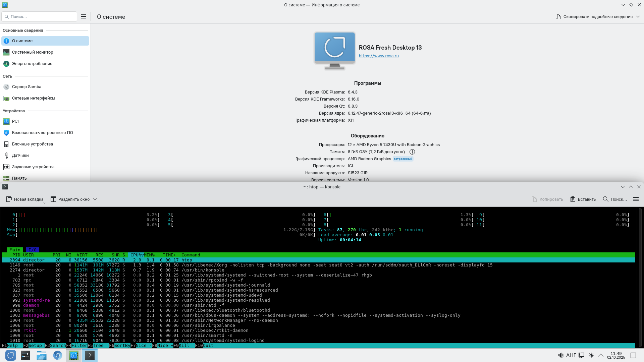
Task: Open Konsole hamburger menu icon
Action: click(x=636, y=199)
